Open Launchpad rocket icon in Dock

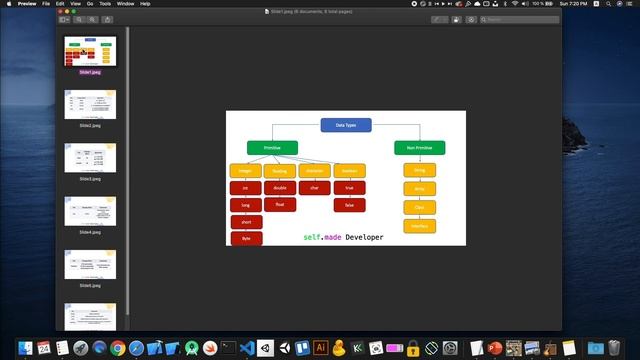[x=81, y=348]
